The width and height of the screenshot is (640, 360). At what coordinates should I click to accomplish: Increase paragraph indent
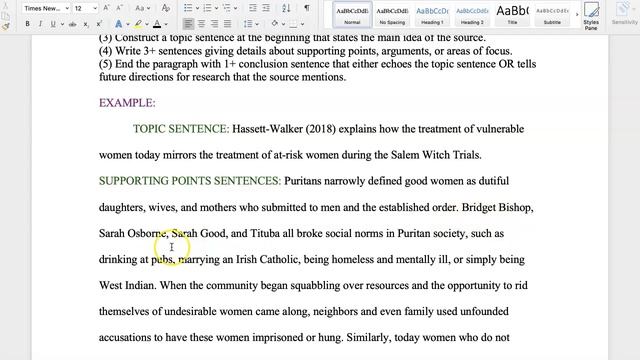[266, 8]
